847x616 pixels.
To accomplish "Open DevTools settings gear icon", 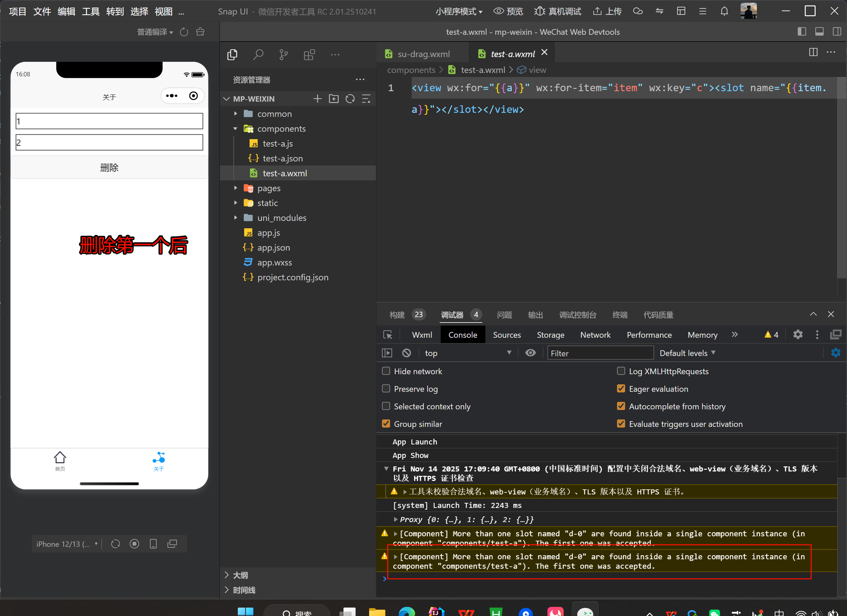I will 797,334.
